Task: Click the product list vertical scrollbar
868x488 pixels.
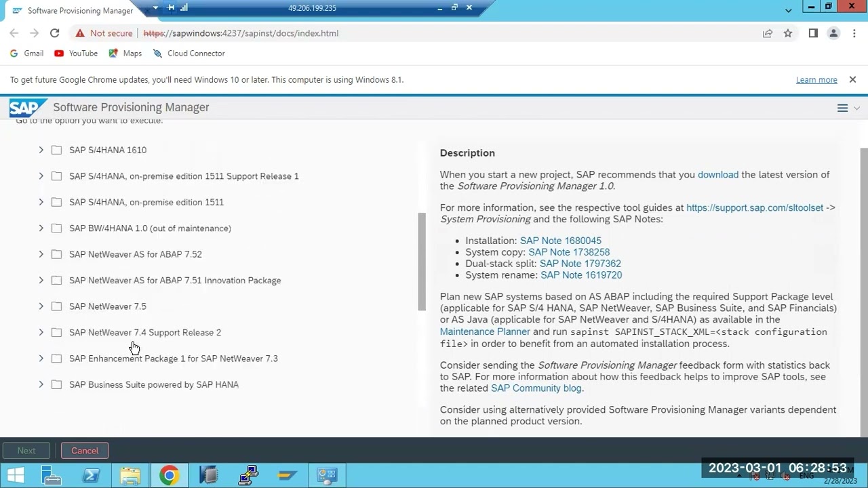Action: (x=422, y=261)
